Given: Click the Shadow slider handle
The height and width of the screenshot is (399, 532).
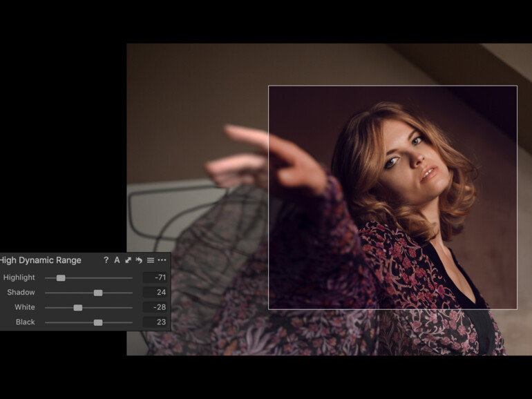Looking at the screenshot, I should 98,293.
